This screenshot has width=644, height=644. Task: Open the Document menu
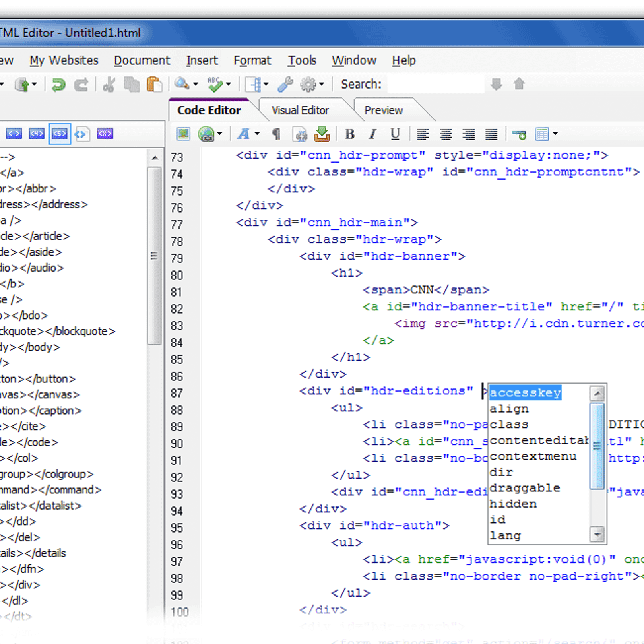[x=142, y=60]
